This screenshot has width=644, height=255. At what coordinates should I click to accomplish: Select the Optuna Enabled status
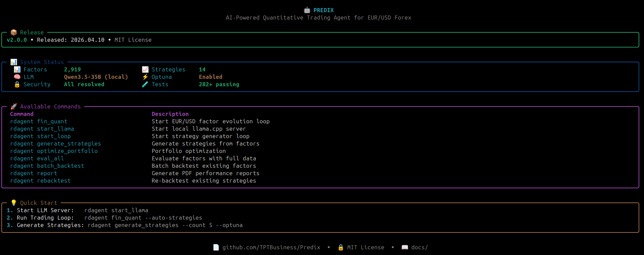coord(211,77)
